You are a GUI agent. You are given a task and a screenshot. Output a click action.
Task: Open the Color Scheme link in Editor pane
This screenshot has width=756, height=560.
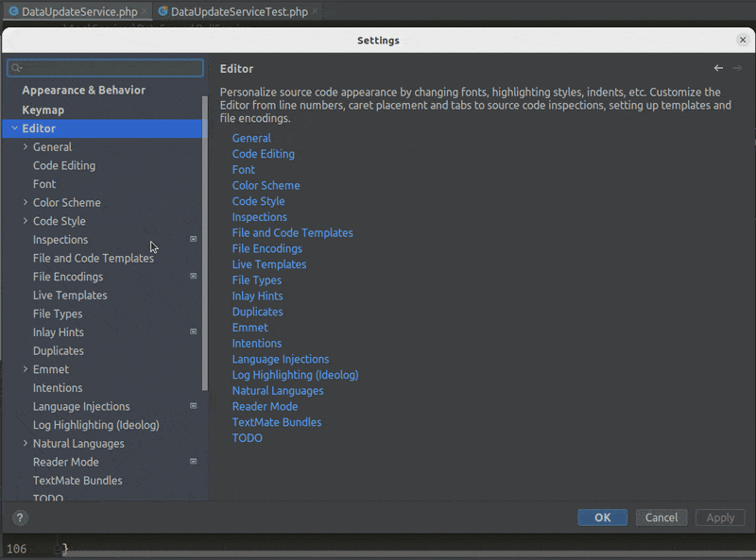tap(266, 185)
